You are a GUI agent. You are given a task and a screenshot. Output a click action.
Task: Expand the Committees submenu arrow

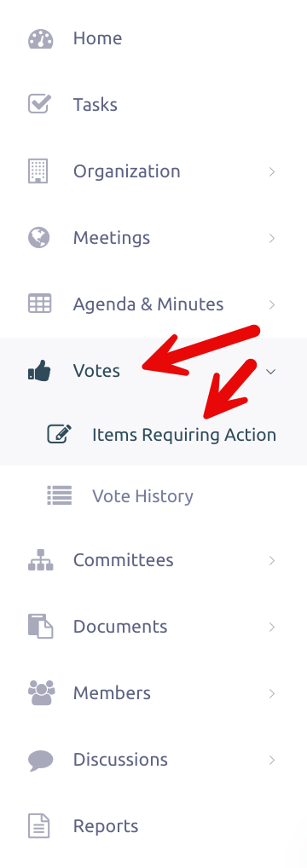[271, 560]
